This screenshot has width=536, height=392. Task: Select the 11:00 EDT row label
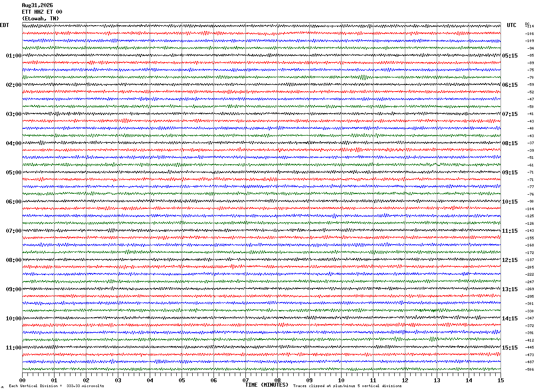[14, 348]
